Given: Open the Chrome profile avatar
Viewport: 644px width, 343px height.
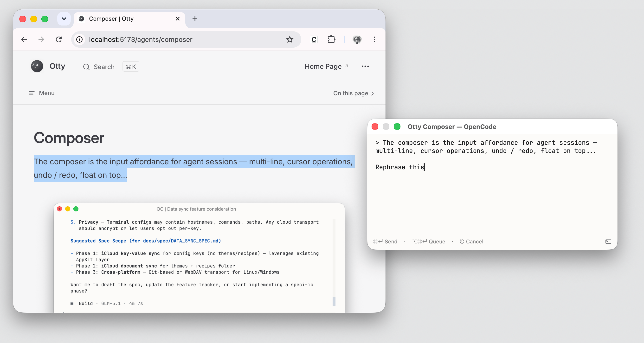Looking at the screenshot, I should [357, 39].
